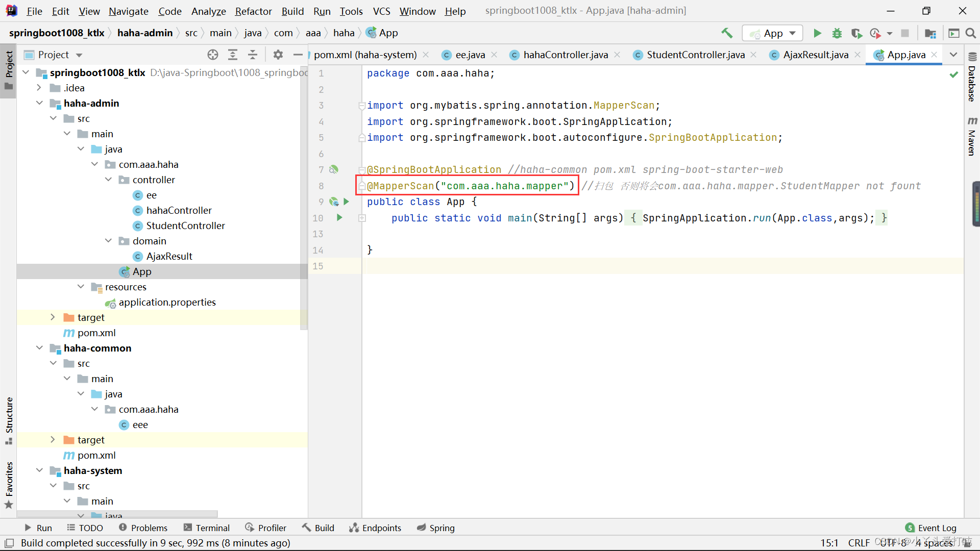Close the AjaxResult.java tab
This screenshot has width=980, height=551.
coord(857,55)
